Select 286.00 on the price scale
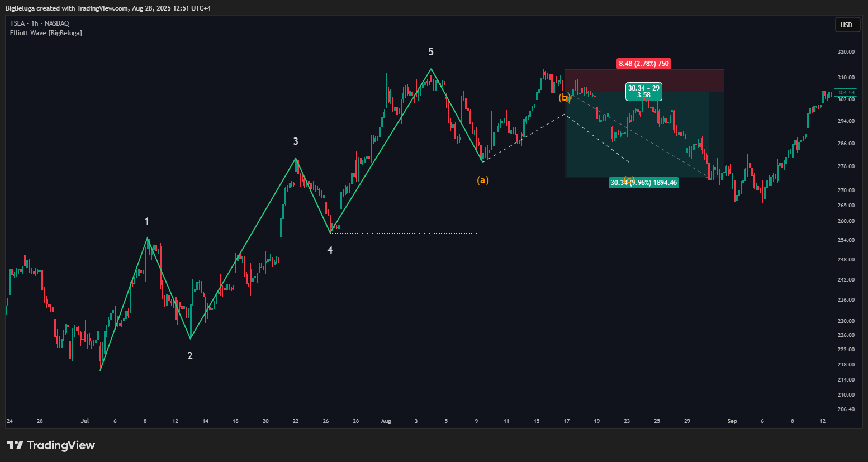This screenshot has width=868, height=462. (x=846, y=144)
